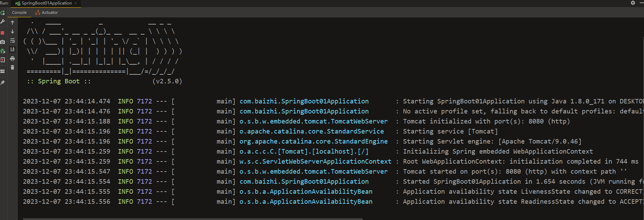Hide the Run tool window

[642, 3]
